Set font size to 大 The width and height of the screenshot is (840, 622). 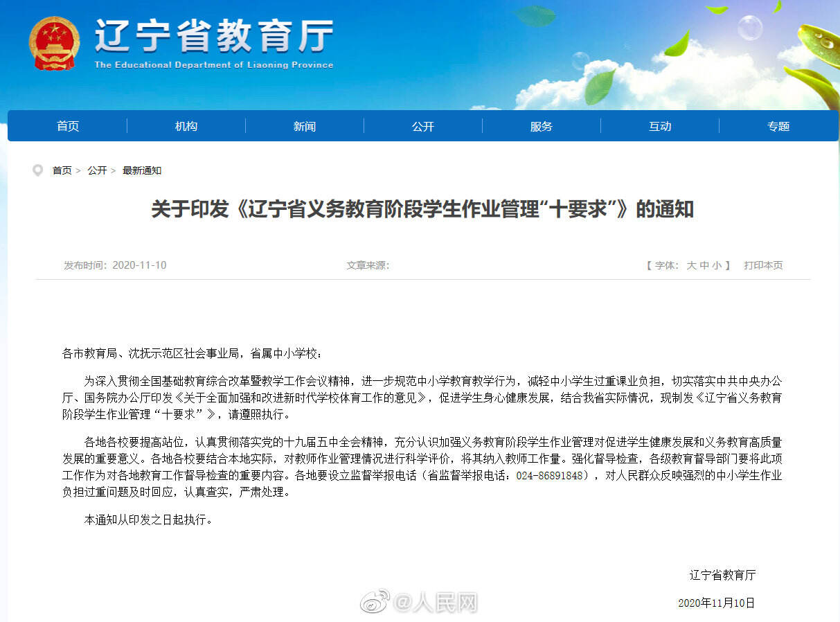point(691,265)
